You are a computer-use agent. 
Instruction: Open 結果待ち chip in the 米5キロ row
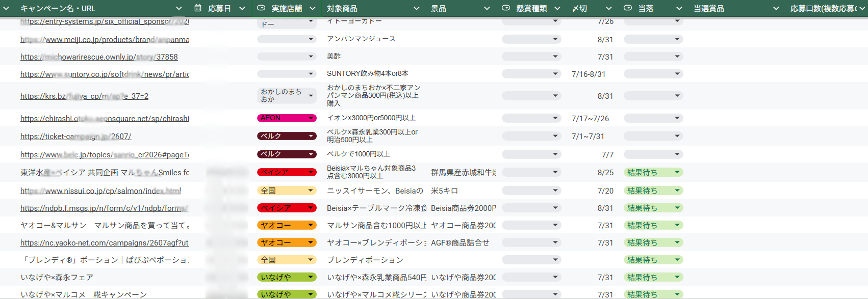653,191
